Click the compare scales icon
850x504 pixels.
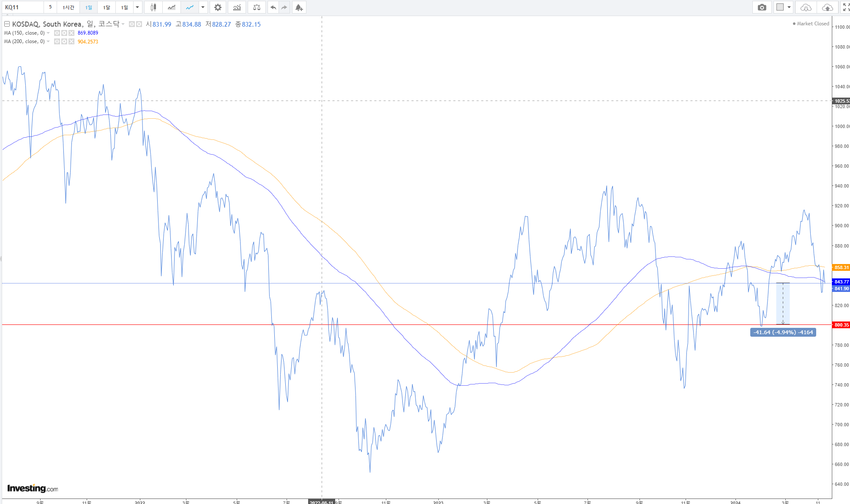coord(257,7)
